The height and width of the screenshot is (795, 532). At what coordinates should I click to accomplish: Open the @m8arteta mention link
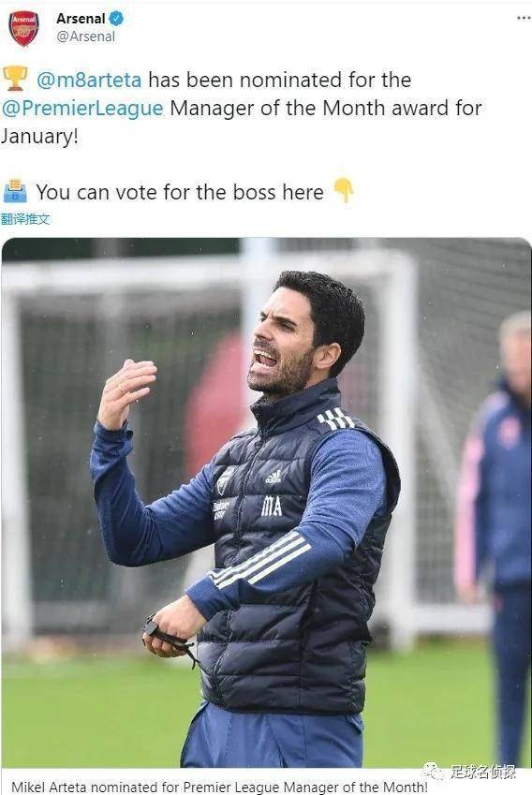click(89, 81)
